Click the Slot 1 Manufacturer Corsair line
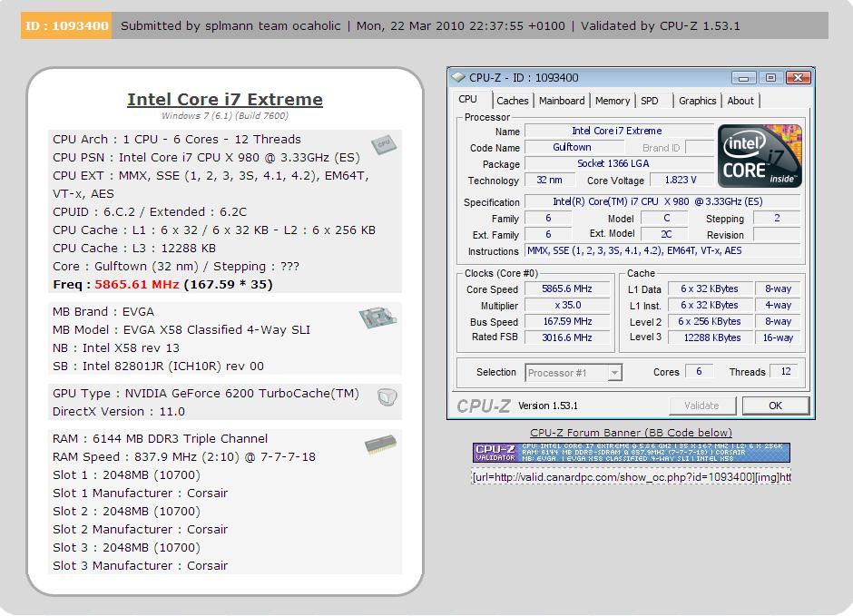 point(140,494)
